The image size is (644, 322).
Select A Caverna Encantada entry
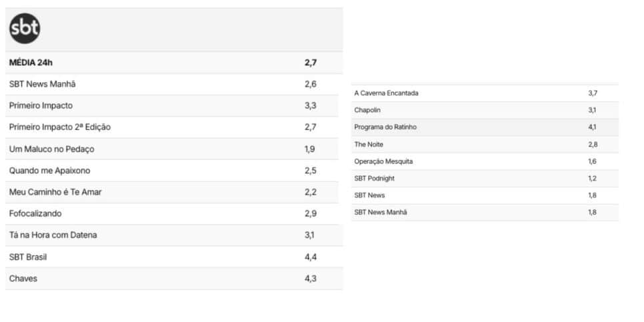pos(485,93)
